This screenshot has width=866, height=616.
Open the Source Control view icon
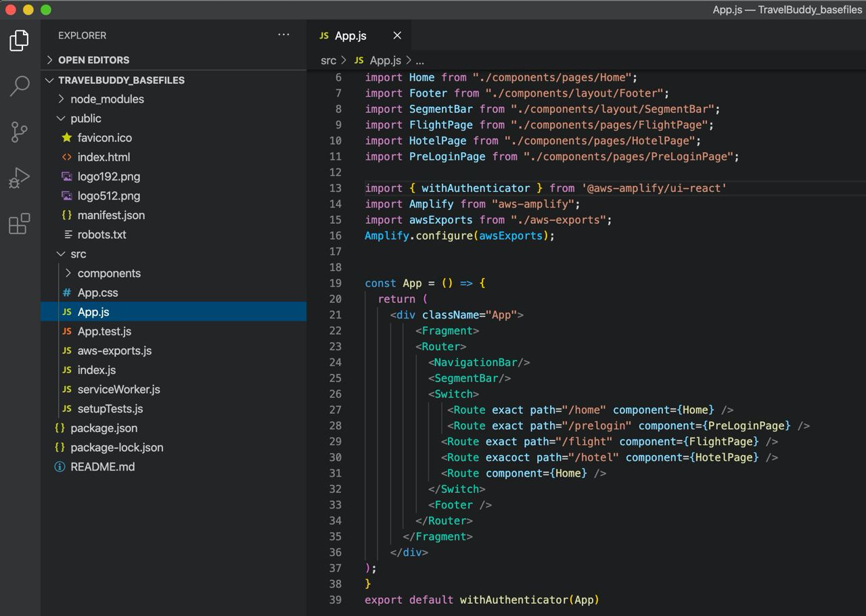(x=20, y=132)
